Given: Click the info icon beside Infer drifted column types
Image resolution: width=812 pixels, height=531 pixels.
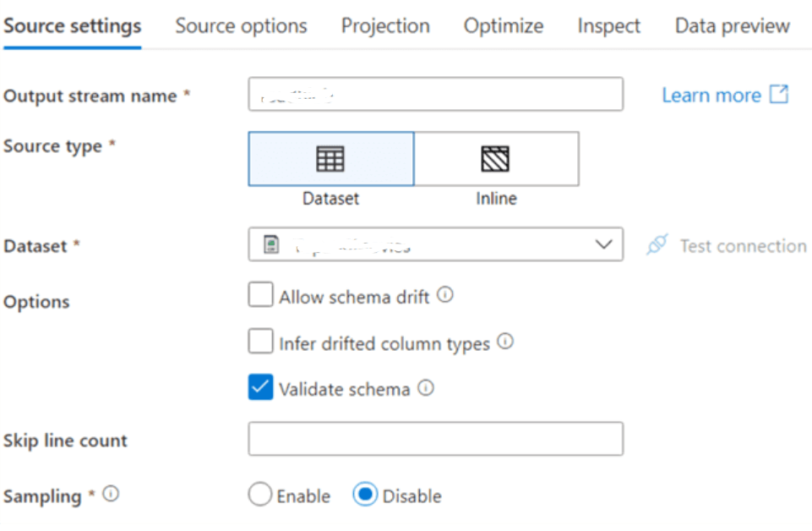Looking at the screenshot, I should pyautogui.click(x=505, y=341).
